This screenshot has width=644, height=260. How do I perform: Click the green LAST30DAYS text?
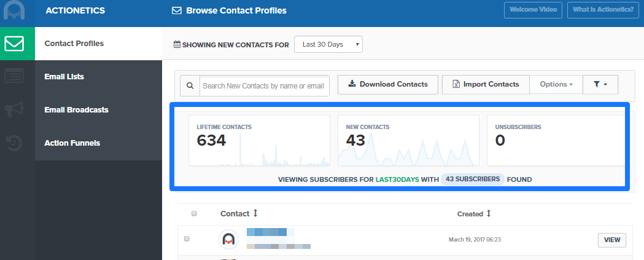tap(397, 179)
